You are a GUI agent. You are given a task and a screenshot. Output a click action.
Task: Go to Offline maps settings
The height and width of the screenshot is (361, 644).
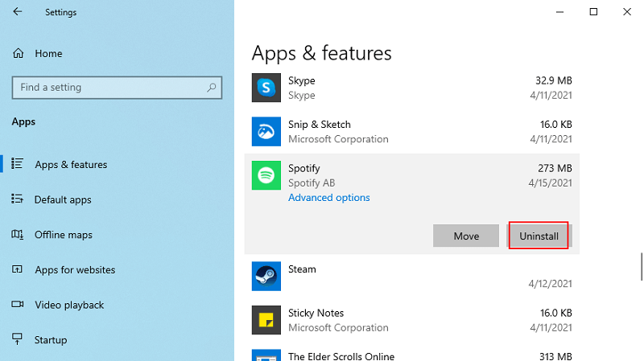(63, 235)
